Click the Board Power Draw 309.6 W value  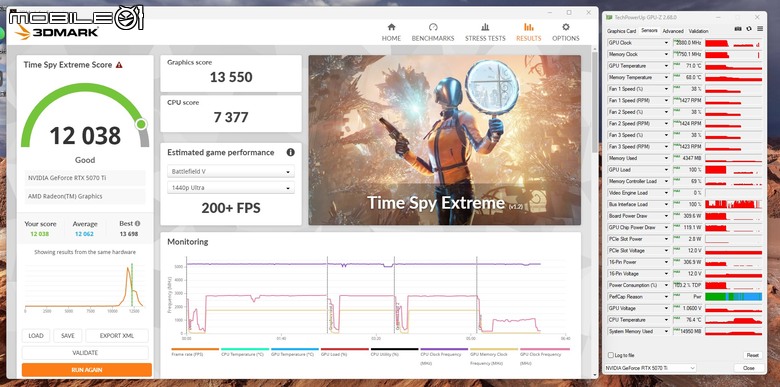click(x=687, y=216)
